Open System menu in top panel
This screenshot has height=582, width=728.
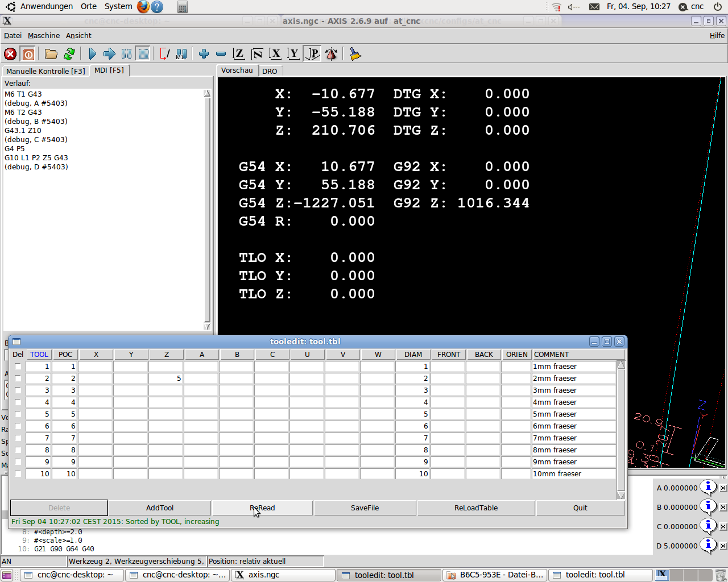118,7
